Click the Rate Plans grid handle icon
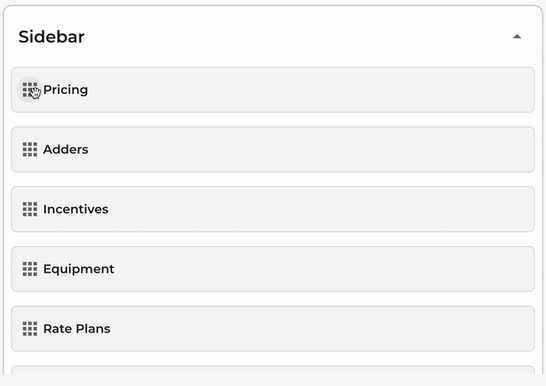This screenshot has width=546, height=386. click(30, 329)
